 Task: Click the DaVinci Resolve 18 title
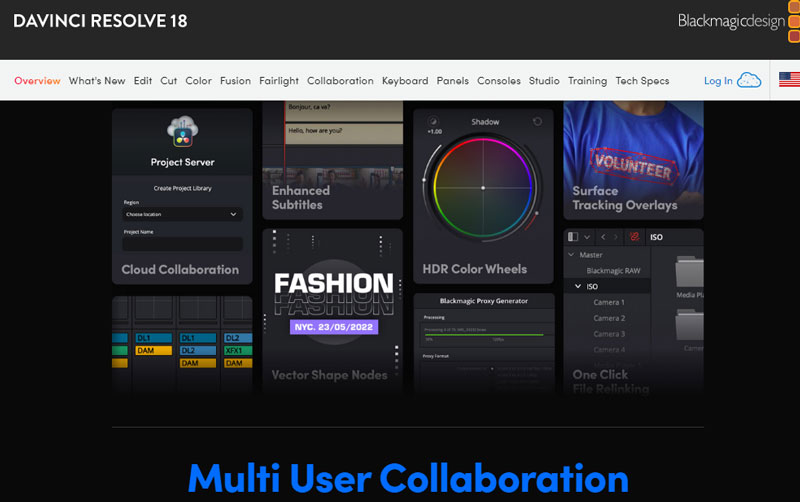point(100,21)
